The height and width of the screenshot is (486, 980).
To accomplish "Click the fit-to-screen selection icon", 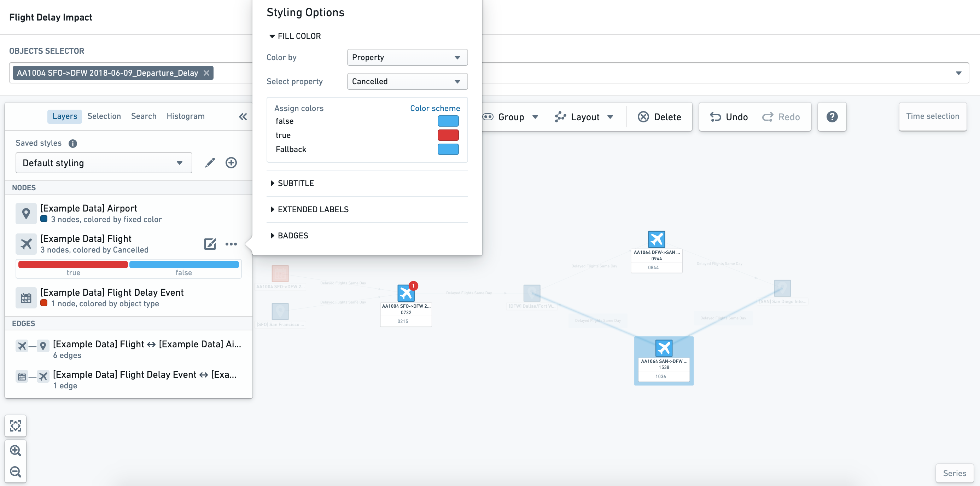I will click(16, 426).
